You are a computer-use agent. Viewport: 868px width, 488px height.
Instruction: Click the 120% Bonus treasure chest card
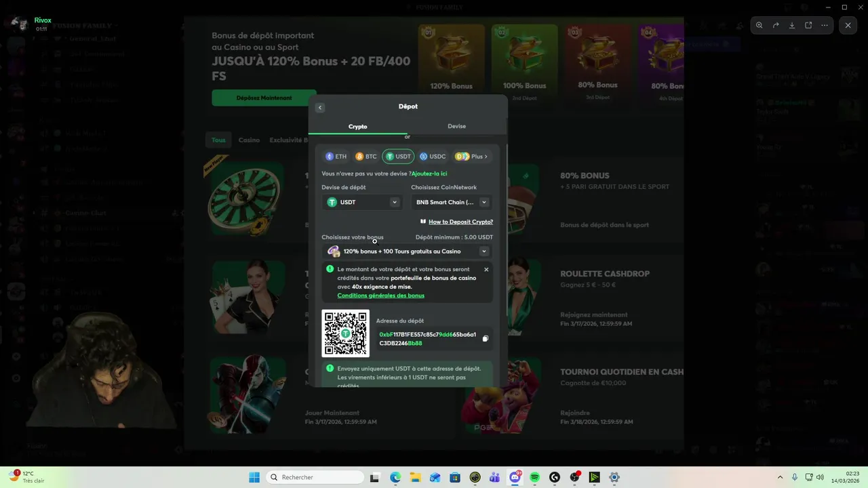[x=452, y=60]
